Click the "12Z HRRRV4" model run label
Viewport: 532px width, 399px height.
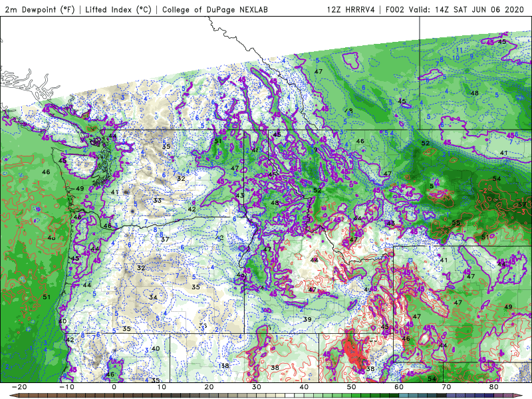tap(351, 9)
